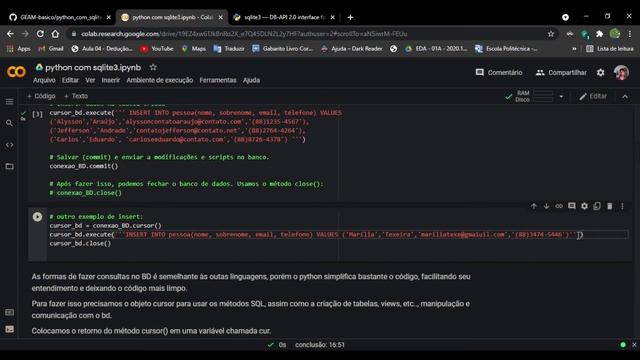Screen dimensions: 640x360
Task: Open the Inserir menu
Action: coord(111,80)
